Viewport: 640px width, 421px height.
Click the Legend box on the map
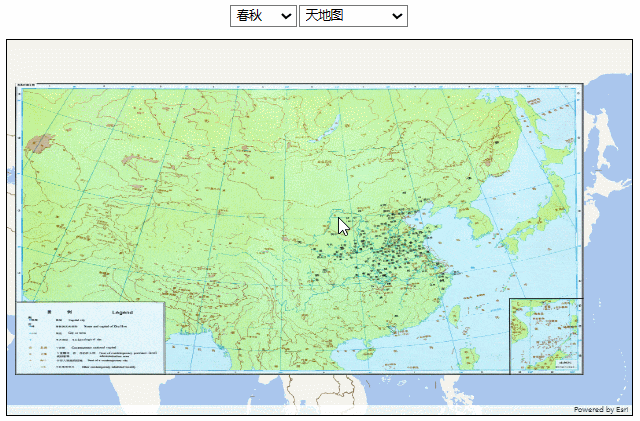[90, 338]
